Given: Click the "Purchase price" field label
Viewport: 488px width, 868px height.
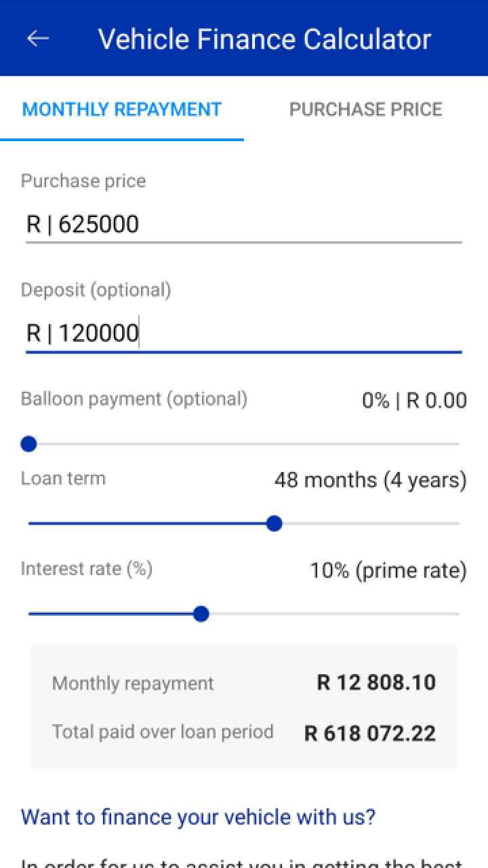Looking at the screenshot, I should (x=83, y=181).
